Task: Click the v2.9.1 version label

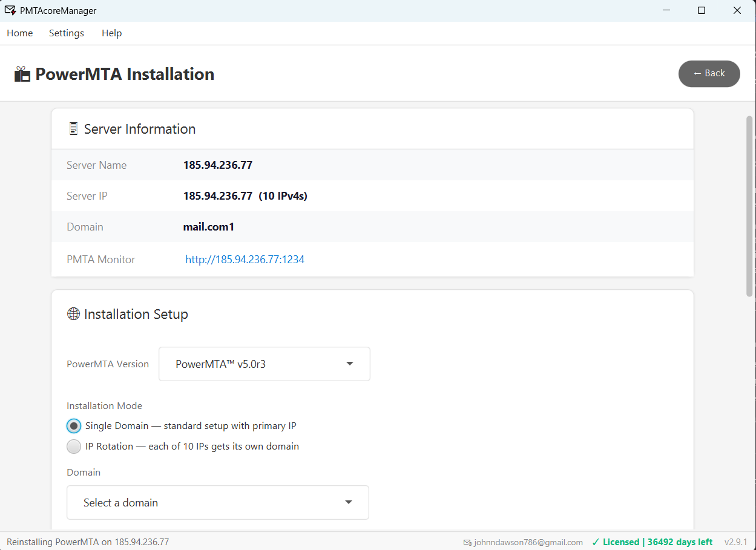Action: pyautogui.click(x=736, y=542)
